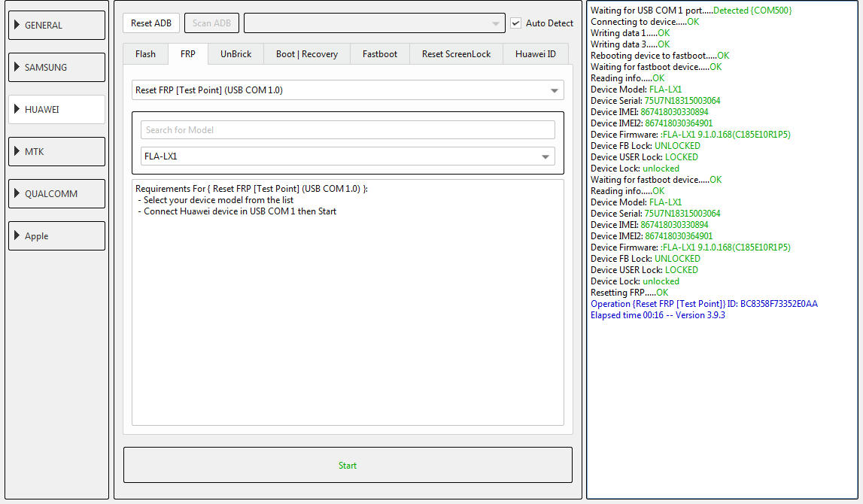Switch to the Boot | Recovery tab
This screenshot has height=504, width=863.
click(307, 54)
